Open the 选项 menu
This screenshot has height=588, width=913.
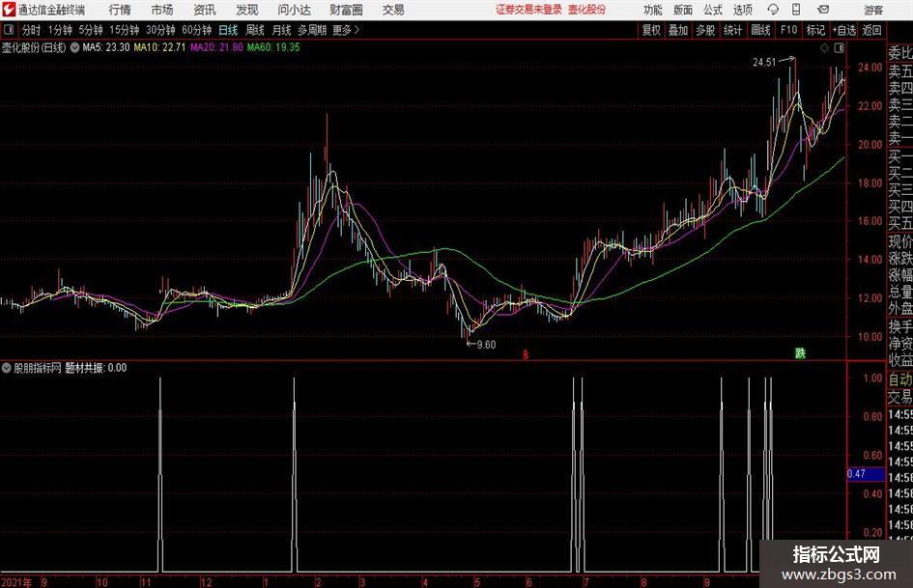click(742, 10)
